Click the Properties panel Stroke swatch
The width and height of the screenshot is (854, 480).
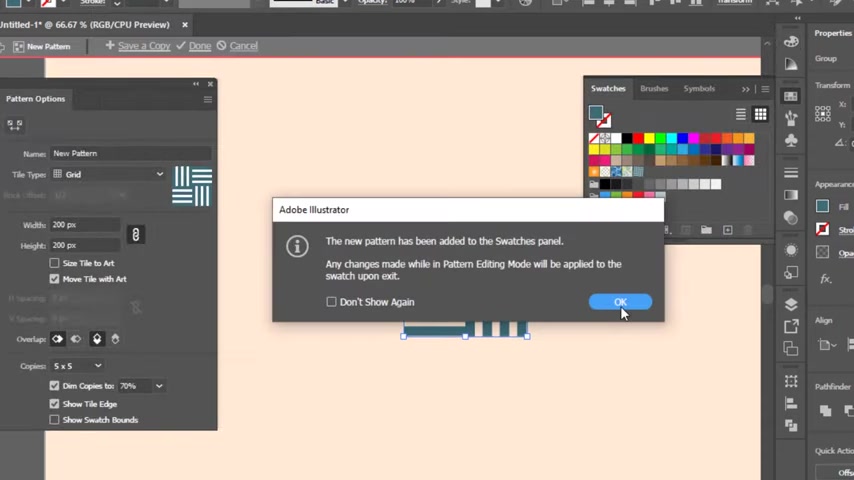tap(822, 229)
